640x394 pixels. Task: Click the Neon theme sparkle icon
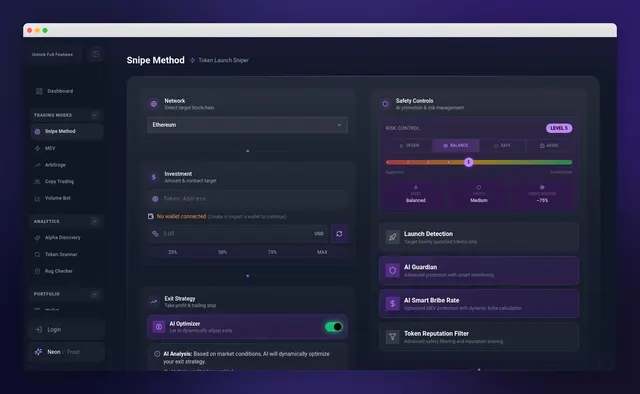pyautogui.click(x=38, y=352)
